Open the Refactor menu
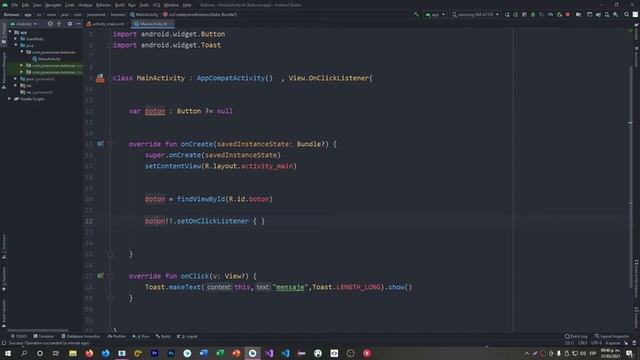 pos(103,5)
